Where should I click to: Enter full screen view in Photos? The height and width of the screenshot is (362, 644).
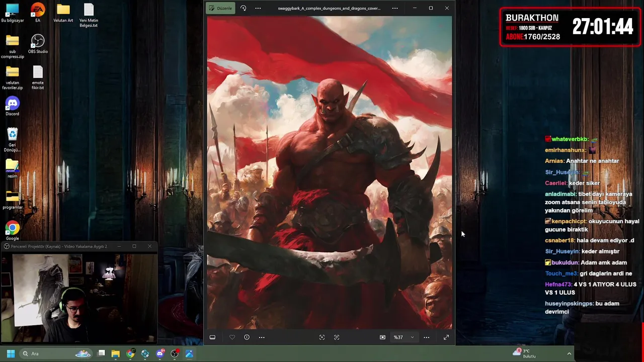point(446,337)
